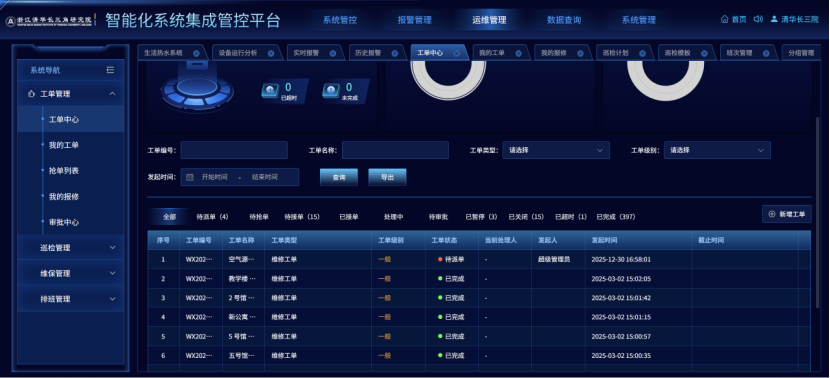
Task: Toggle the speaker sound icon in header
Action: pyautogui.click(x=758, y=19)
